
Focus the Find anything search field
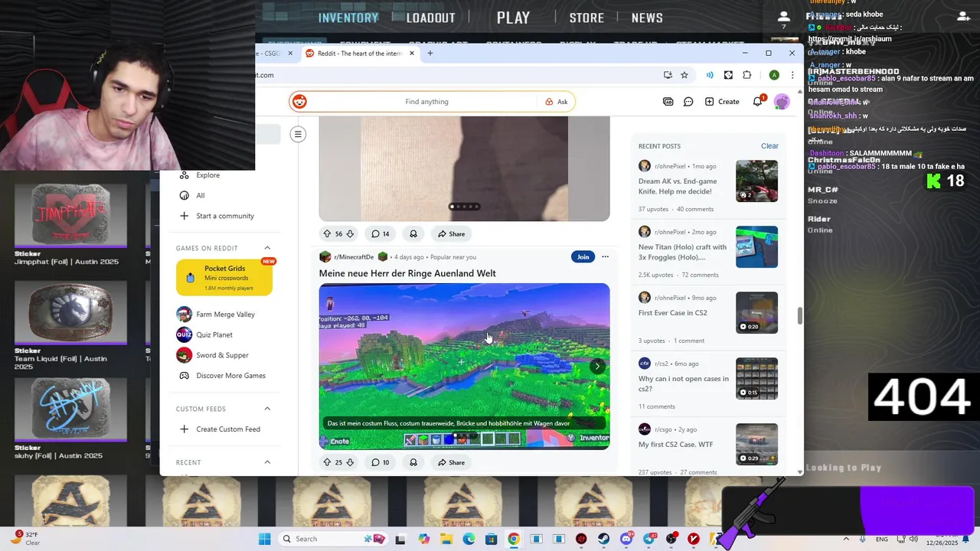(426, 102)
